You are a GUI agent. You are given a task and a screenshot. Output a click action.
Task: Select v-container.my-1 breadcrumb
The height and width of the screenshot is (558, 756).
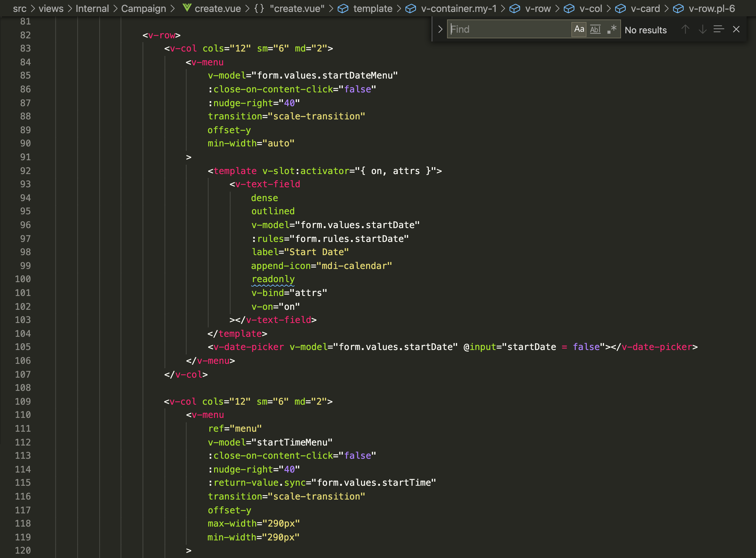pyautogui.click(x=459, y=8)
